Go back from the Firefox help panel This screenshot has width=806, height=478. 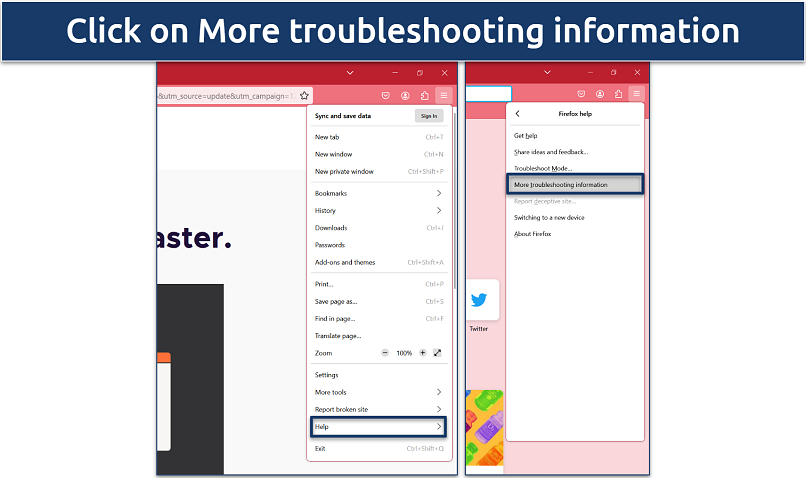point(518,114)
